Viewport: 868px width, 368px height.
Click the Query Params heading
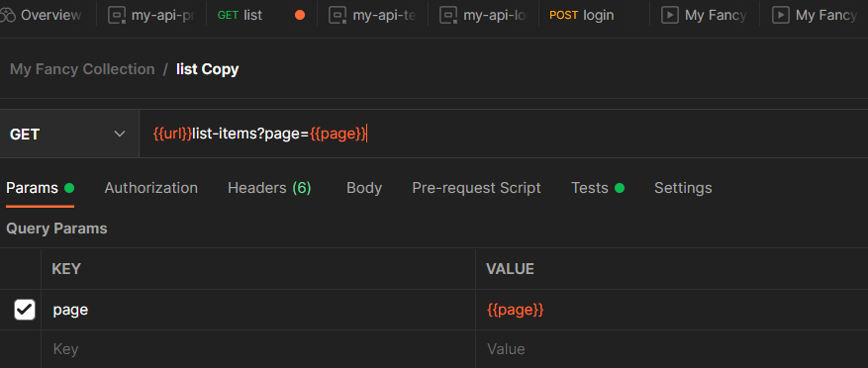tap(56, 229)
